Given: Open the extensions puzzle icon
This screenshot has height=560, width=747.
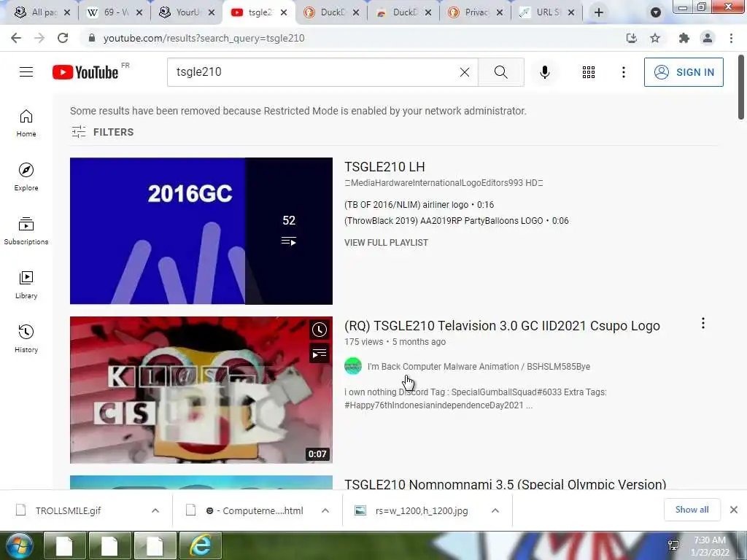Looking at the screenshot, I should [684, 38].
